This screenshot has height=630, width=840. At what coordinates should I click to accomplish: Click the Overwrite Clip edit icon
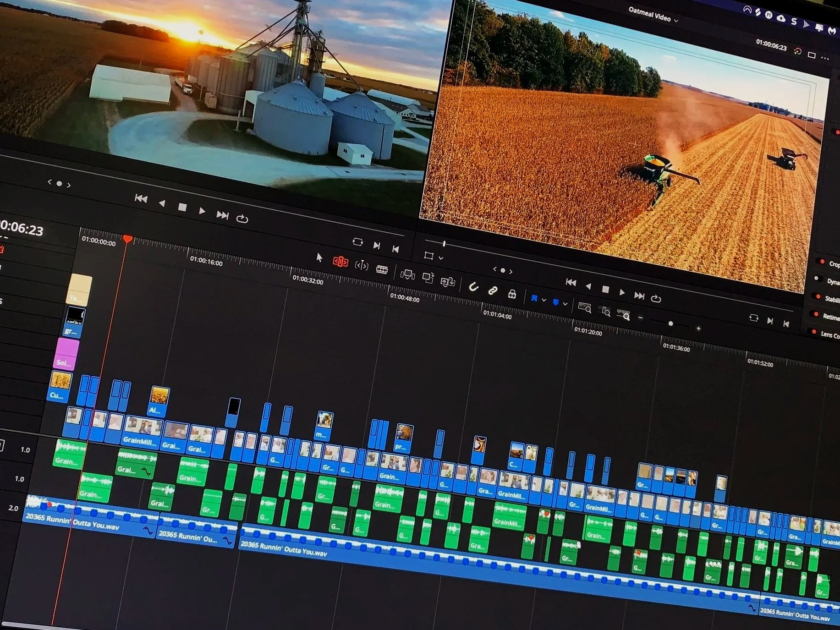428,278
